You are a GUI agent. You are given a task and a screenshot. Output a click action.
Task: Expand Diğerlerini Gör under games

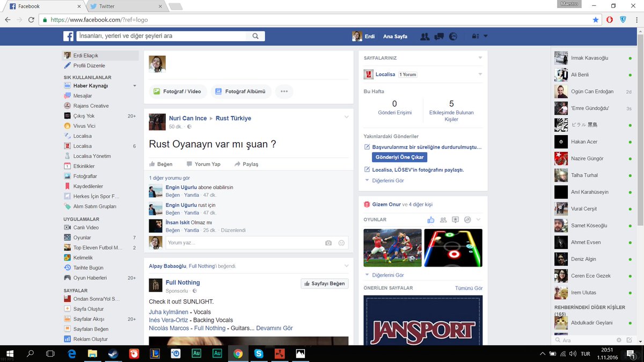pyautogui.click(x=384, y=275)
